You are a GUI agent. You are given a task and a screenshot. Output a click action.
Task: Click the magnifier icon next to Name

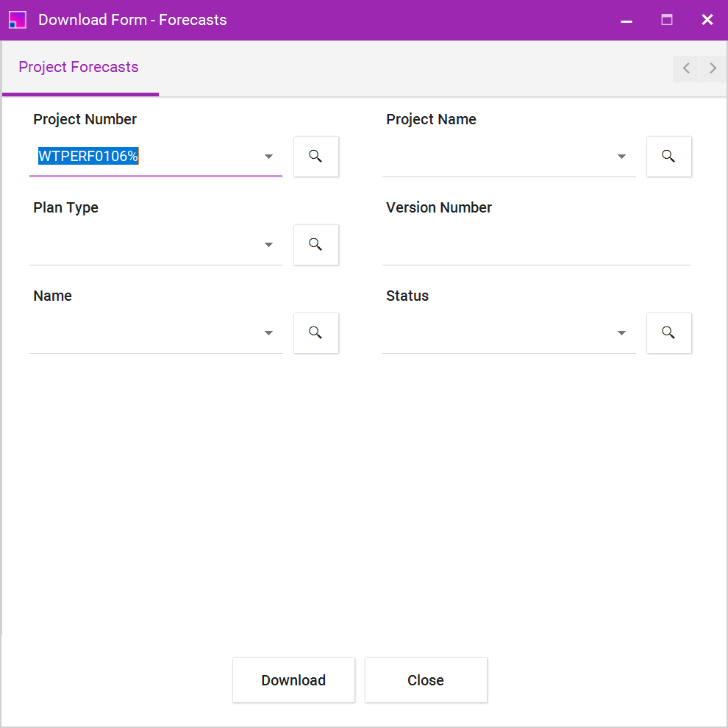(315, 332)
